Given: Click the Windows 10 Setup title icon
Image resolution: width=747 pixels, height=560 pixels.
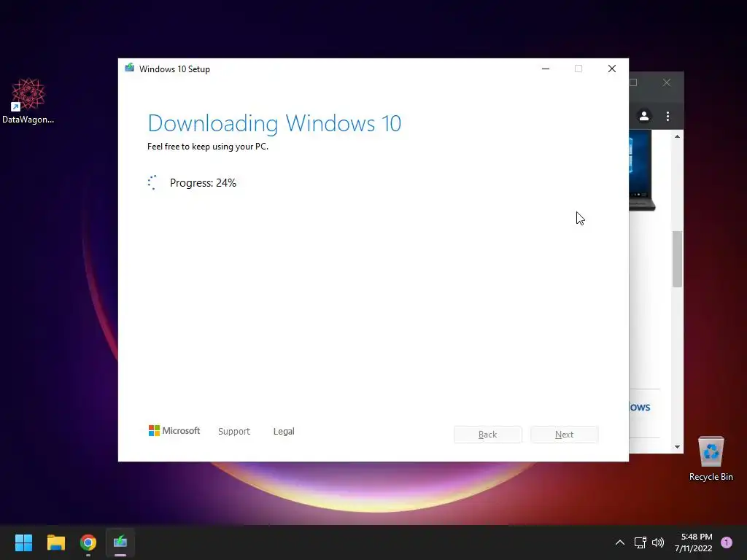Looking at the screenshot, I should 130,68.
